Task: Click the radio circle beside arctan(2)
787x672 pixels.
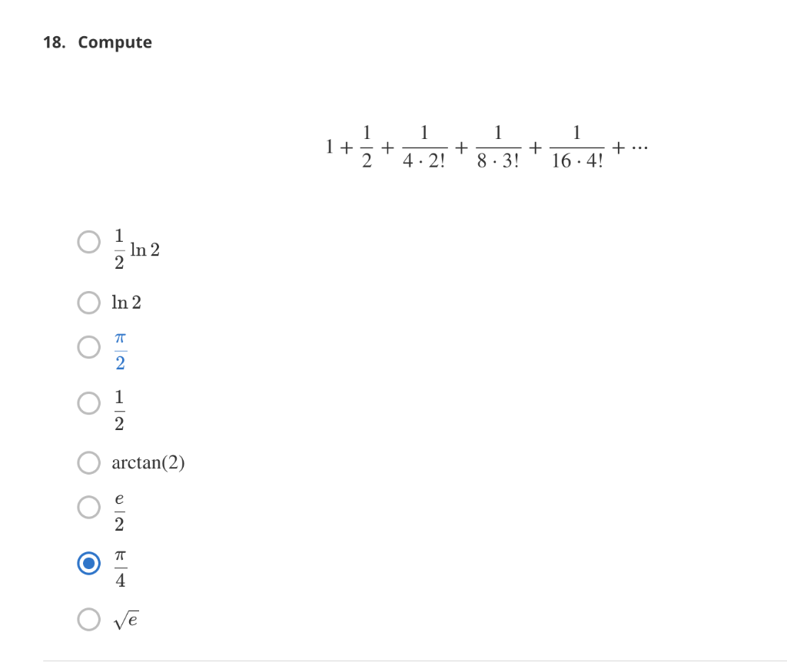Action: point(89,462)
